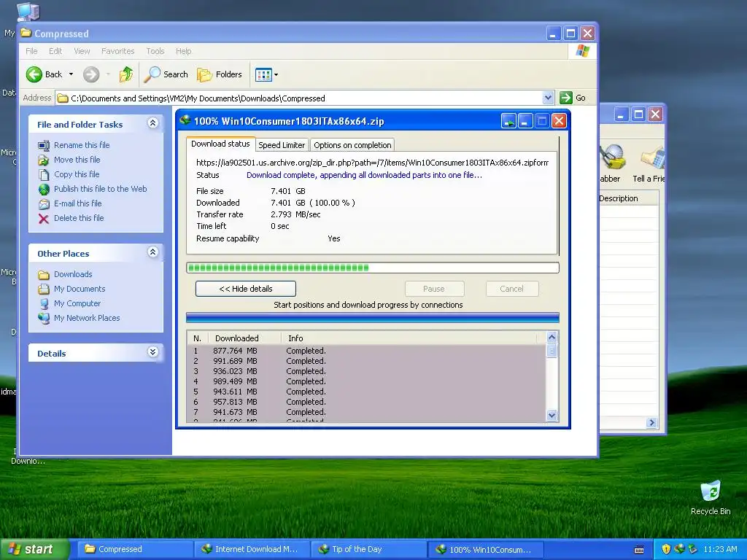Click the Forward arrow icon in Explorer
Screen dimensions: 747x560
[x=91, y=74]
